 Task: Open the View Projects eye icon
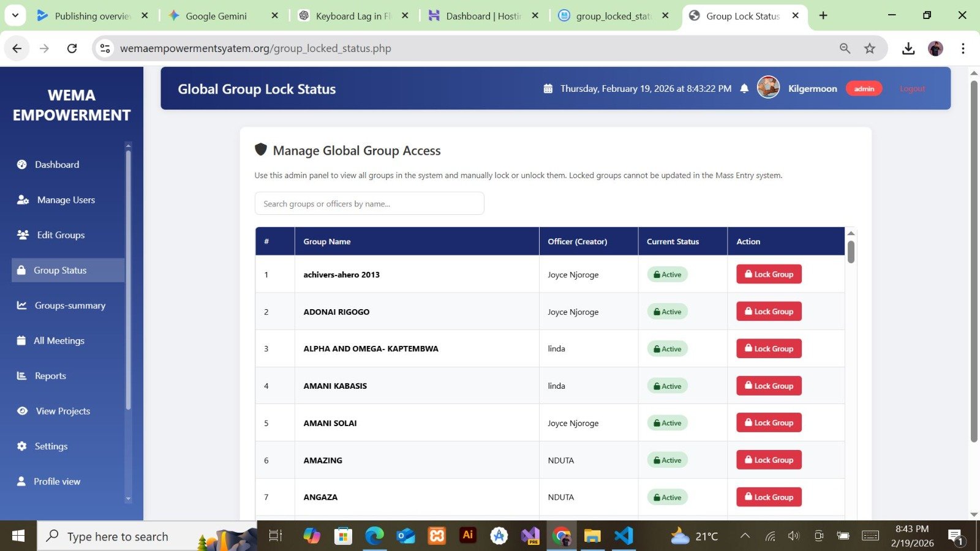22,411
